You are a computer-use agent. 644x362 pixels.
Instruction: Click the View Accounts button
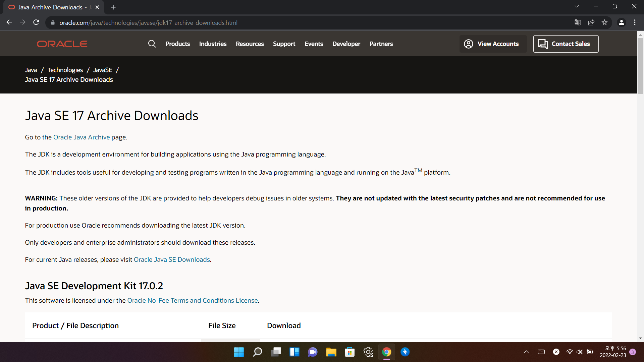pyautogui.click(x=492, y=44)
